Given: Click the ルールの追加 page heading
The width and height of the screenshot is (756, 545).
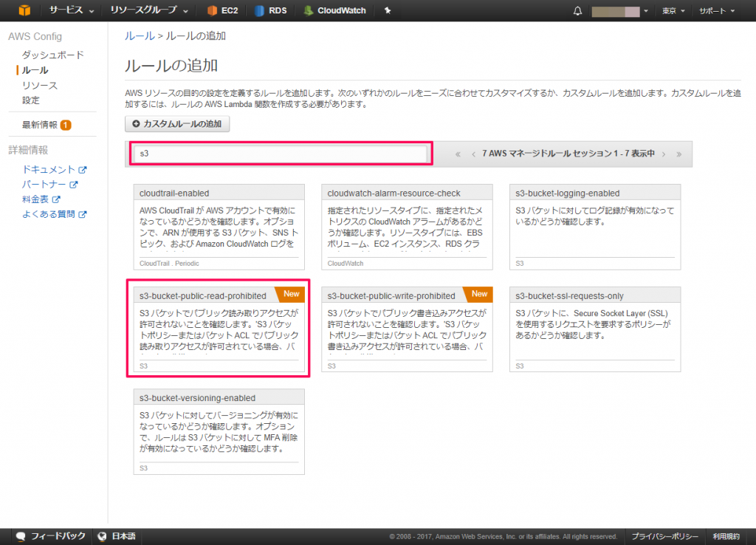Looking at the screenshot, I should pos(171,65).
